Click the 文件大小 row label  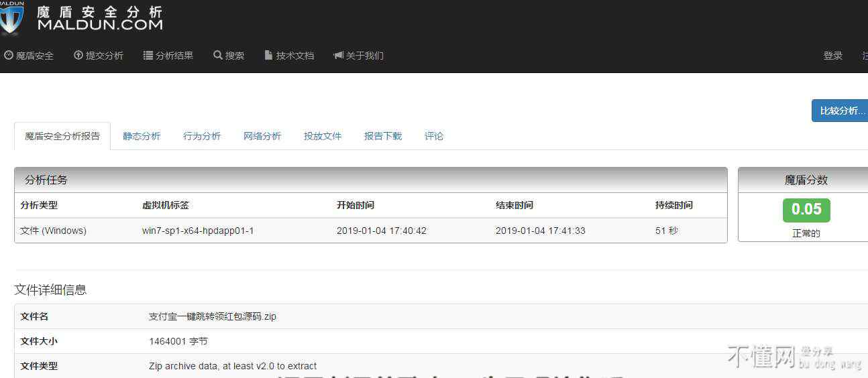click(x=39, y=341)
